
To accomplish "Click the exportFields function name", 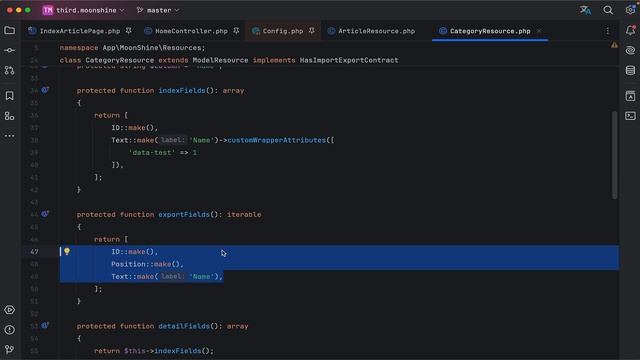I will tap(184, 214).
